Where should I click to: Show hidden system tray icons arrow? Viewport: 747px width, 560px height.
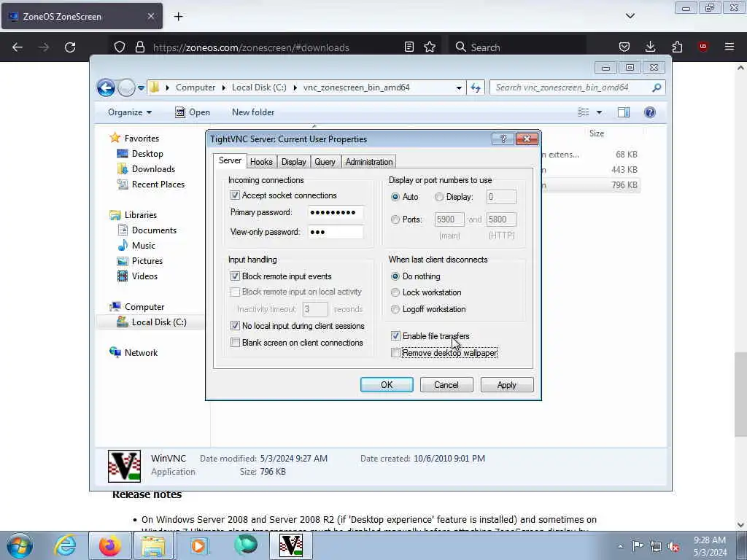coord(620,546)
